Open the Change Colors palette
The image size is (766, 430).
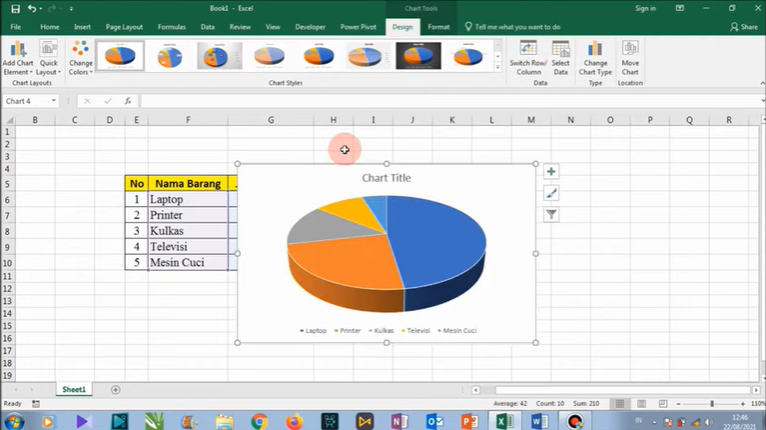pos(80,58)
